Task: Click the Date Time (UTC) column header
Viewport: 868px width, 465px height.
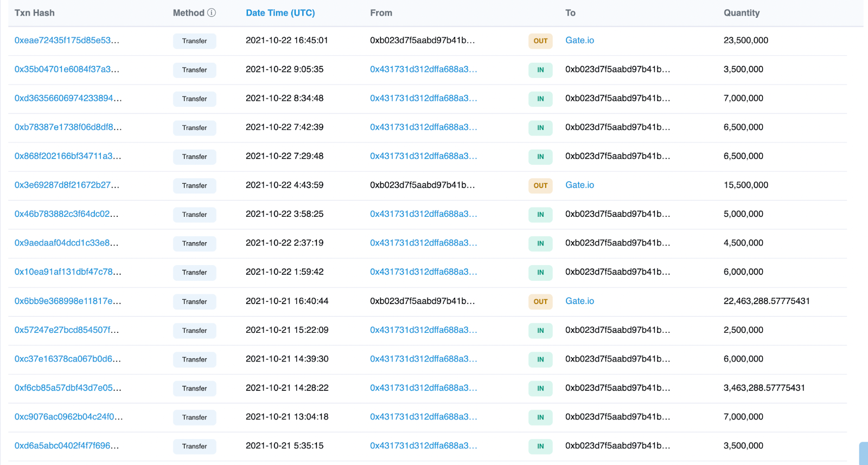Action: 280,13
